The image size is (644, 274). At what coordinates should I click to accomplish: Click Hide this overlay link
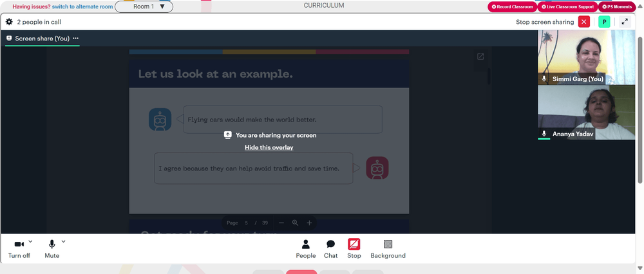click(x=269, y=147)
